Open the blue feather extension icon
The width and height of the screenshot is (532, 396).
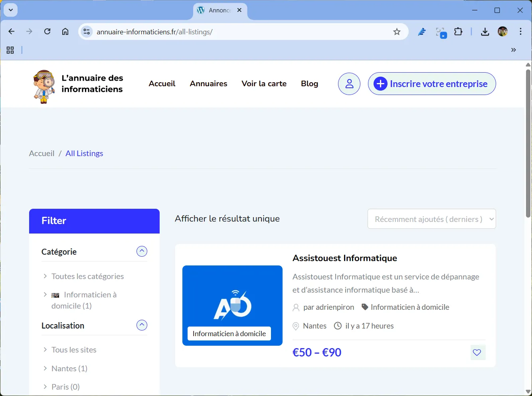tap(422, 32)
